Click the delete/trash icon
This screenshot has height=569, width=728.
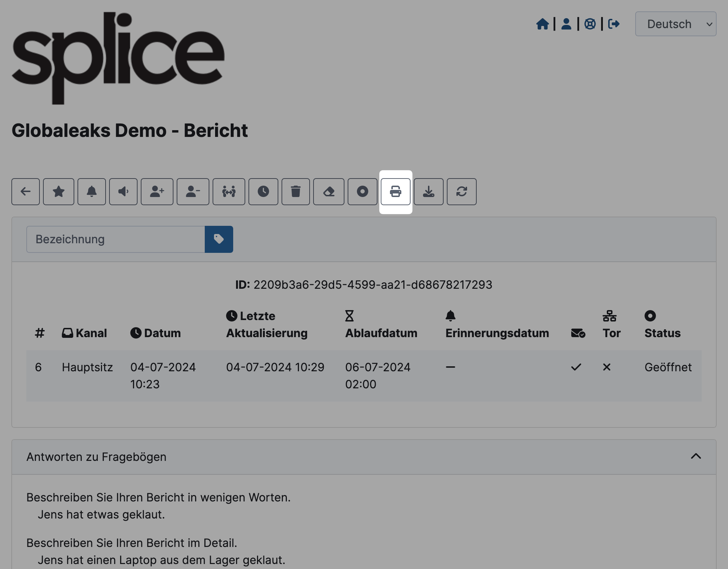(295, 191)
